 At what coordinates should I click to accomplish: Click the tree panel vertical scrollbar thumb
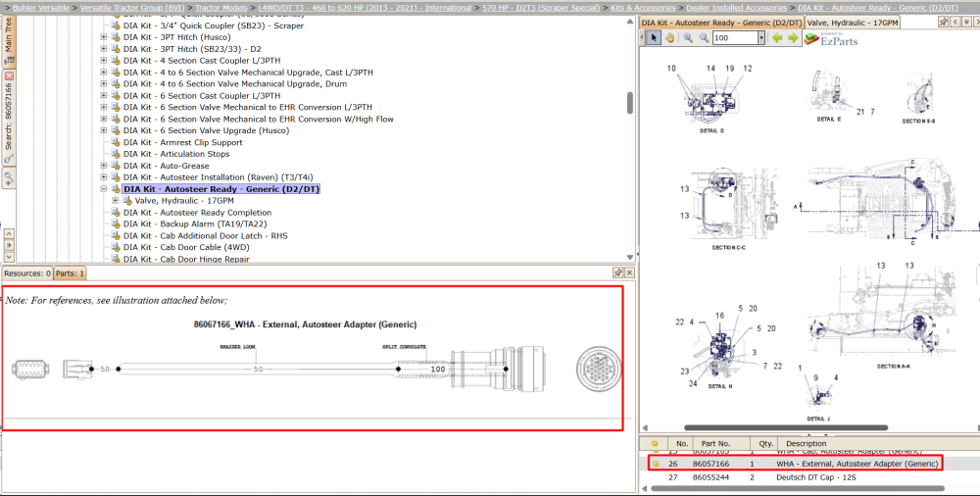tap(630, 103)
